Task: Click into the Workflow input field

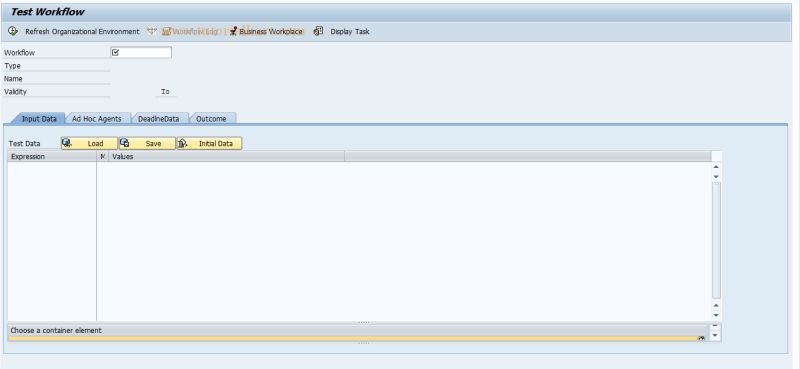Action: 141,53
